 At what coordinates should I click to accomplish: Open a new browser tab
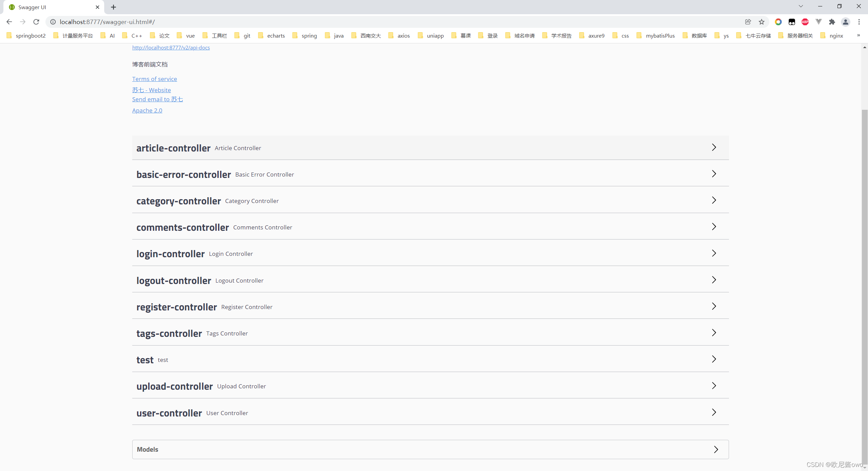point(113,7)
